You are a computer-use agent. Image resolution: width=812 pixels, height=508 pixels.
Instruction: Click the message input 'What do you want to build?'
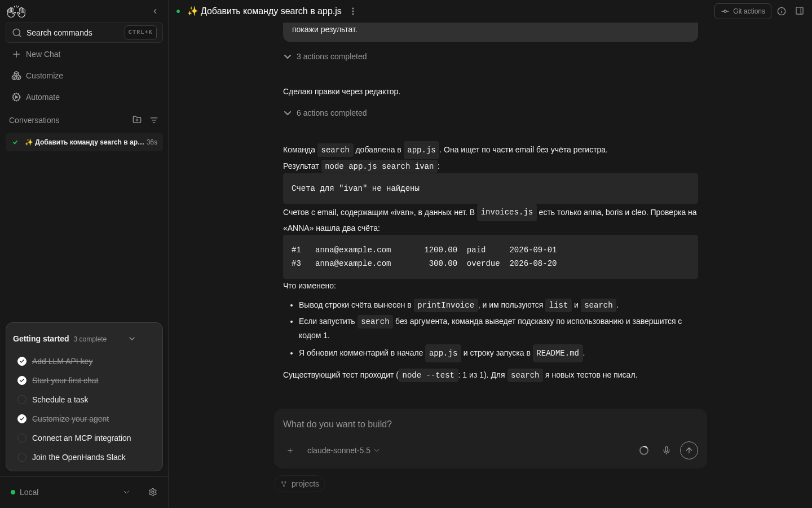(491, 424)
